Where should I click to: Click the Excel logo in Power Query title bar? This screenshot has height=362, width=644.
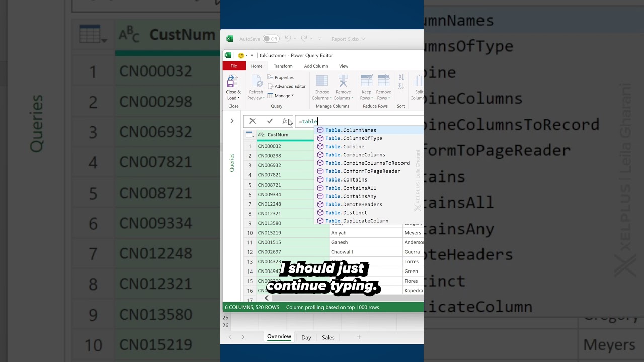(228, 55)
